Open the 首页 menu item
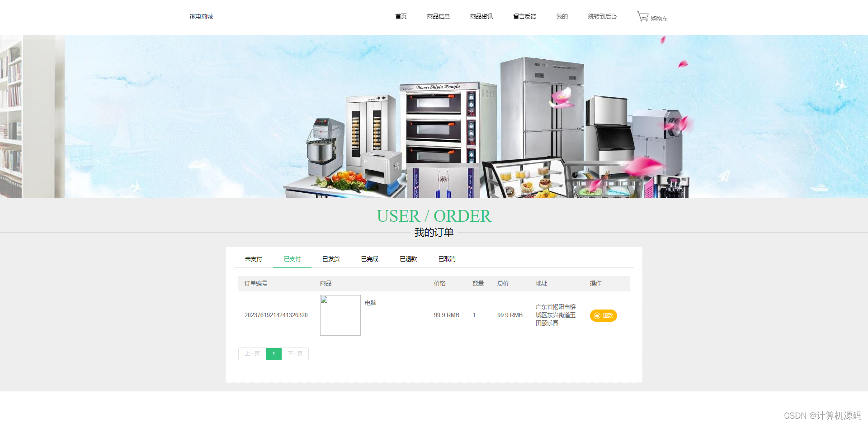The width and height of the screenshot is (868, 424). click(401, 16)
